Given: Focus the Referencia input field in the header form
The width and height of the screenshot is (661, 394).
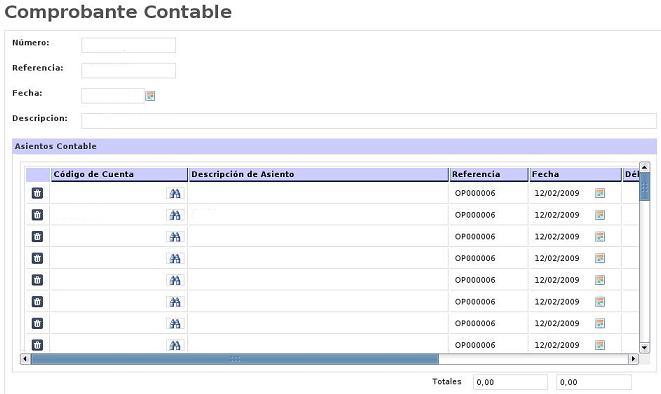Looking at the screenshot, I should pos(129,70).
